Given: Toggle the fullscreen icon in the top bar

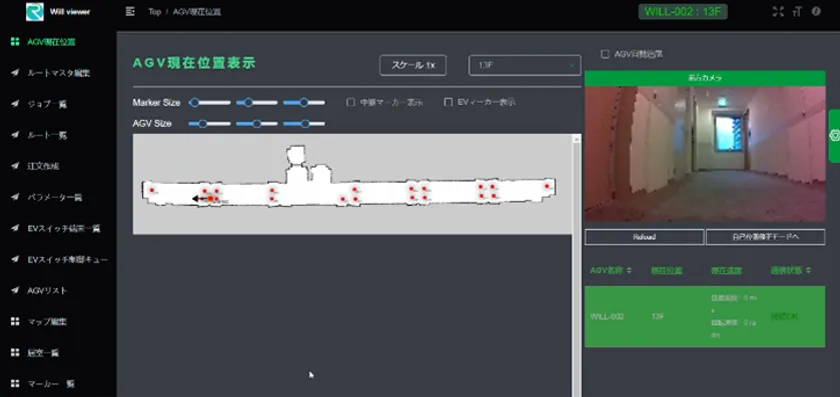Looking at the screenshot, I should (x=778, y=11).
